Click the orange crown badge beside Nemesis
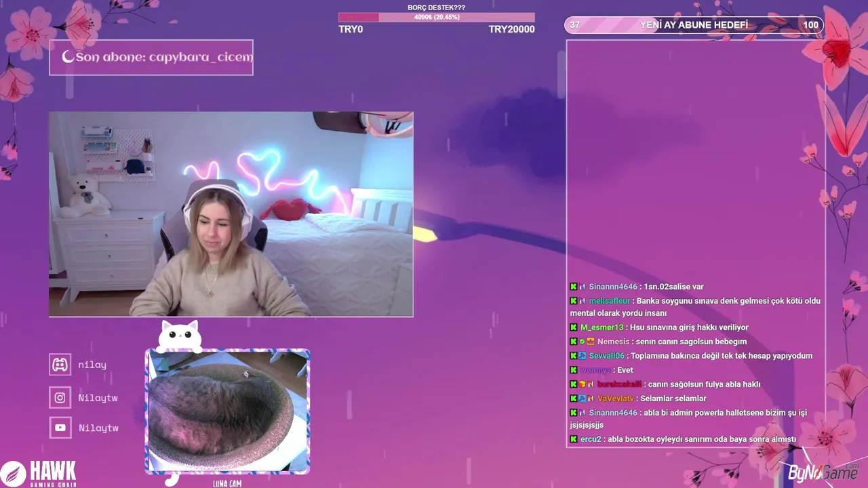The height and width of the screenshot is (488, 868). pos(591,342)
